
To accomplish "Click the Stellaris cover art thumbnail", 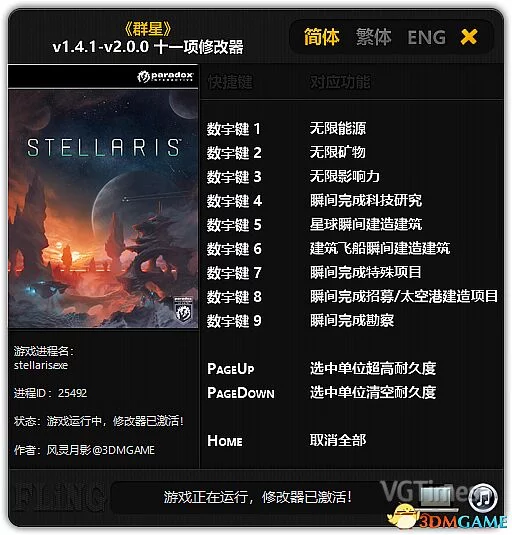I will click(103, 209).
